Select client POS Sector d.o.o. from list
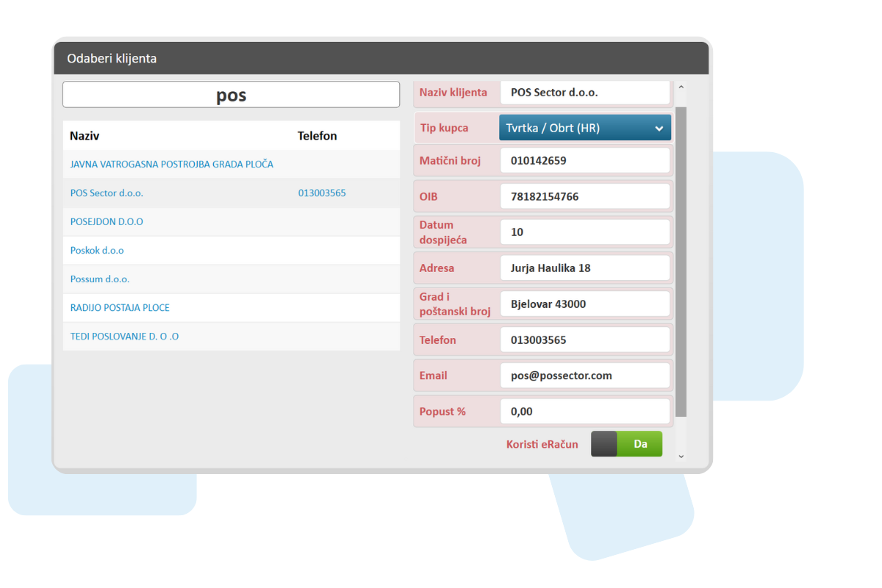The width and height of the screenshot is (882, 588). [107, 193]
